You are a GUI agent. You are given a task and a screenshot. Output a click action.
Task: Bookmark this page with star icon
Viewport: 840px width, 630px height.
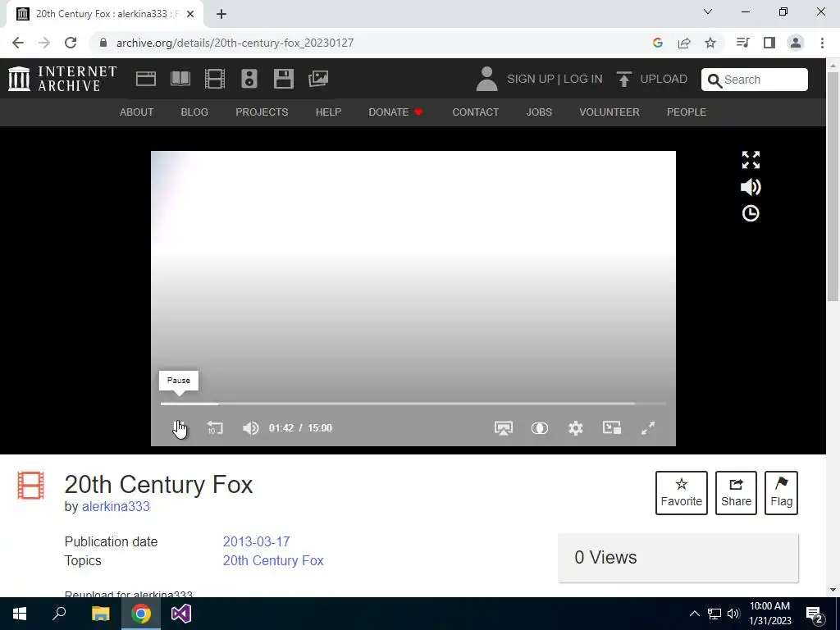pos(710,43)
